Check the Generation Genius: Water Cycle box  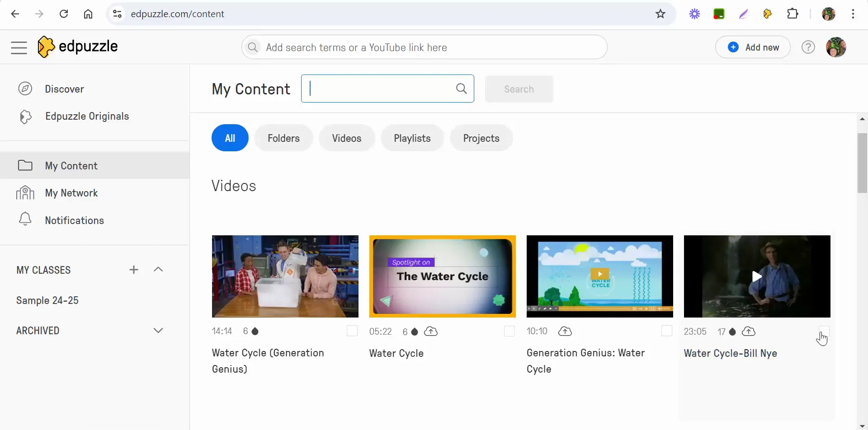coord(667,331)
